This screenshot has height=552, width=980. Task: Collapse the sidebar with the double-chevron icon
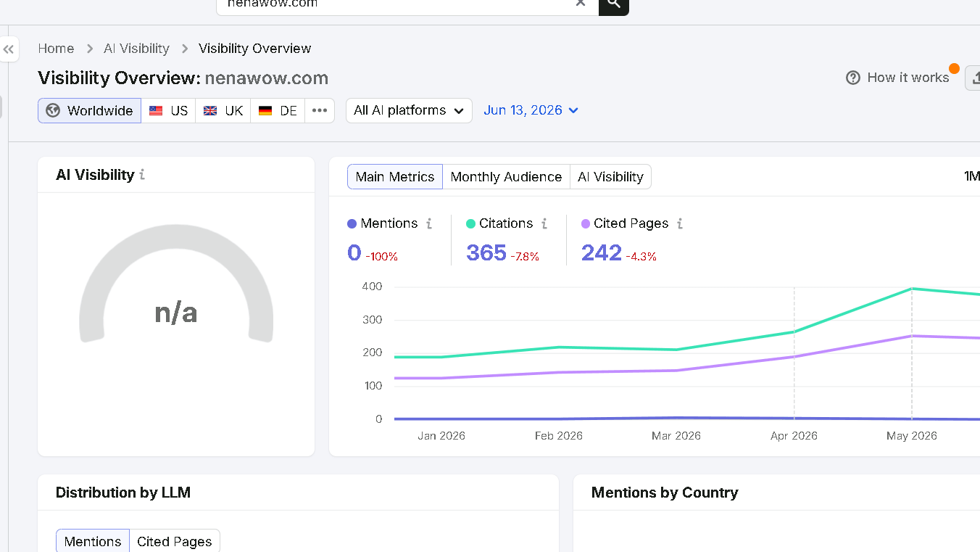(9, 49)
